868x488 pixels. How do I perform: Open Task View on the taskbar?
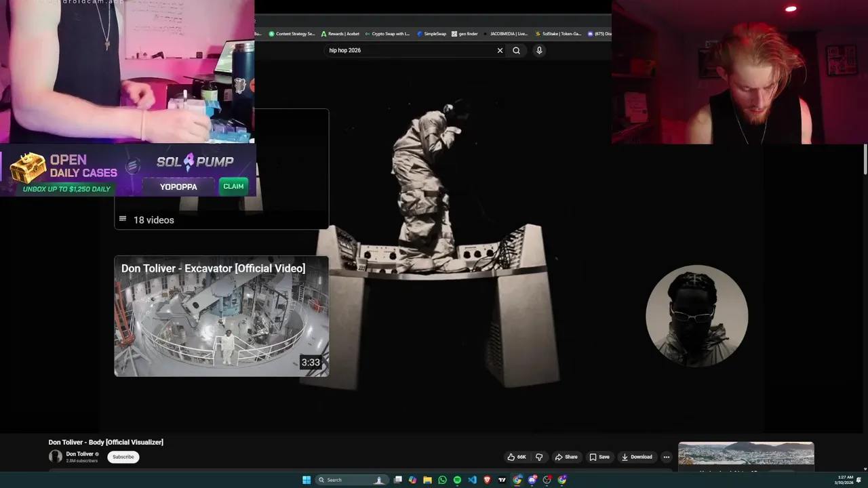398,480
